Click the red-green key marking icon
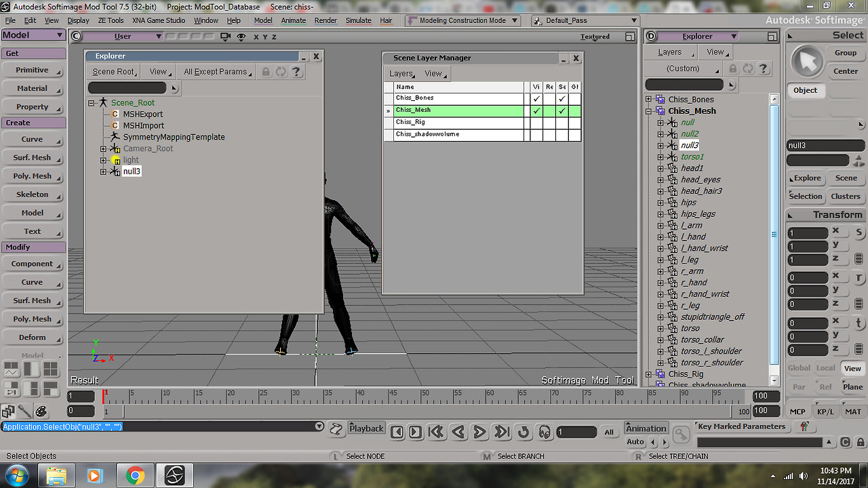This screenshot has width=868, height=488. [804, 427]
